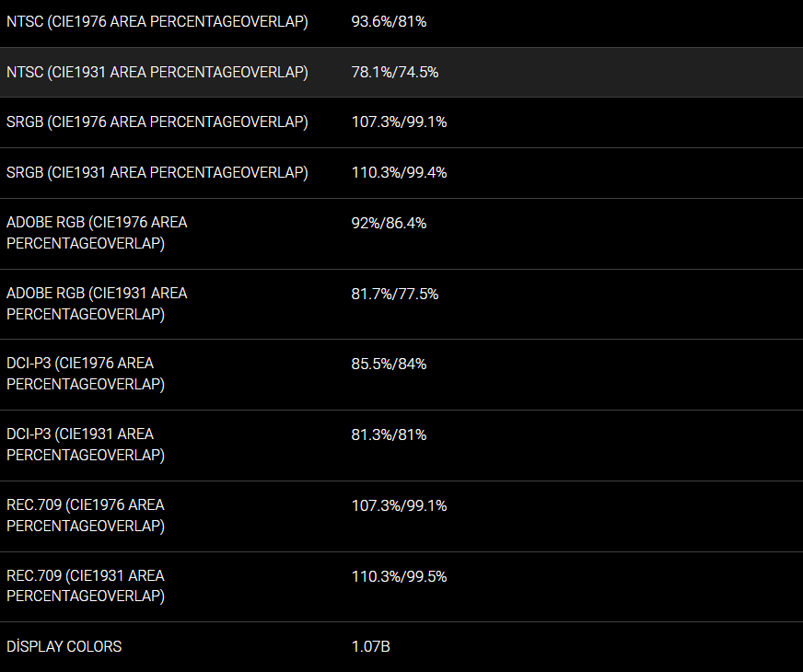Screen dimensions: 803x672
Task: Select the SRGB CIE1976 area label
Action: pyautogui.click(x=157, y=122)
